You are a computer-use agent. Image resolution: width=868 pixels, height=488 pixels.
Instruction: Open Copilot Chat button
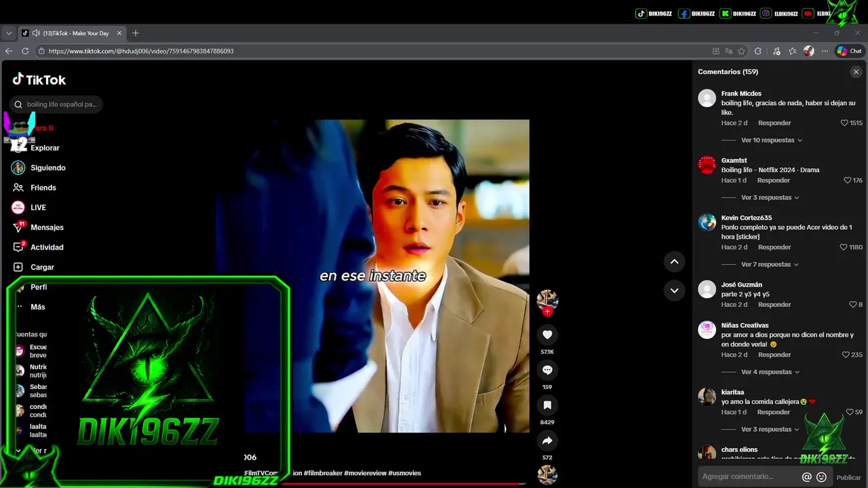click(x=849, y=51)
